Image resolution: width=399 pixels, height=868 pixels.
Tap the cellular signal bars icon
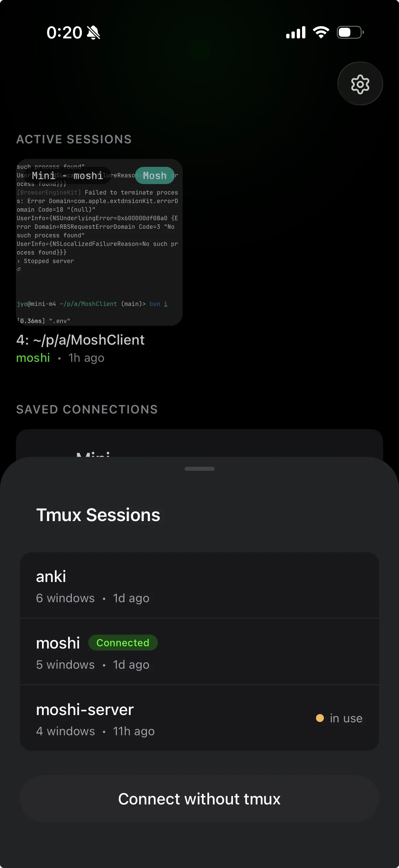click(x=295, y=32)
